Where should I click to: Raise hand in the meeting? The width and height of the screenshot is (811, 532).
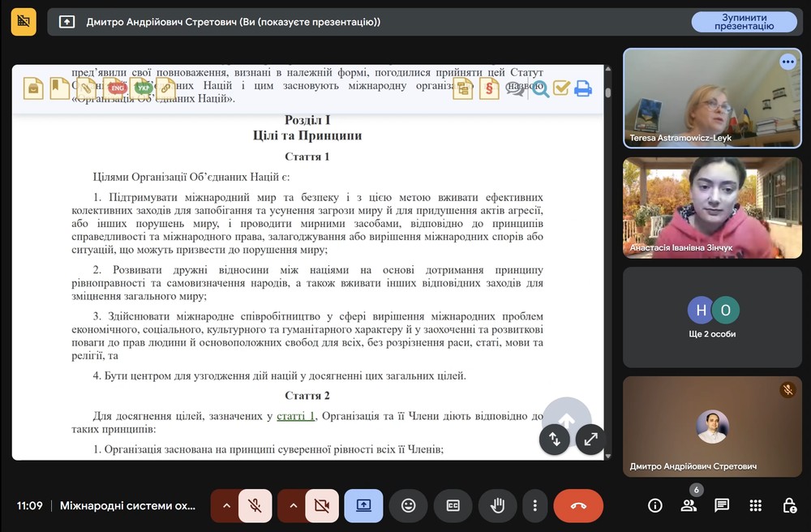click(497, 505)
